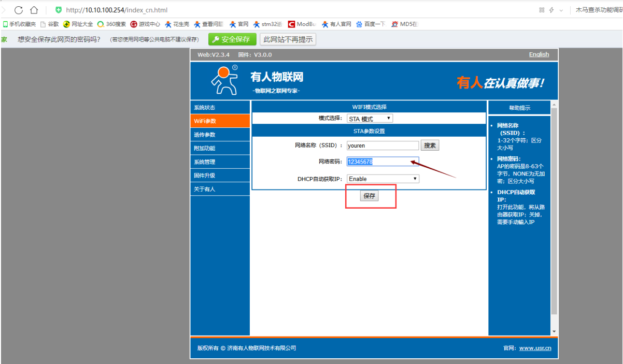Click the 保存 save button
This screenshot has height=364, width=623.
point(369,196)
